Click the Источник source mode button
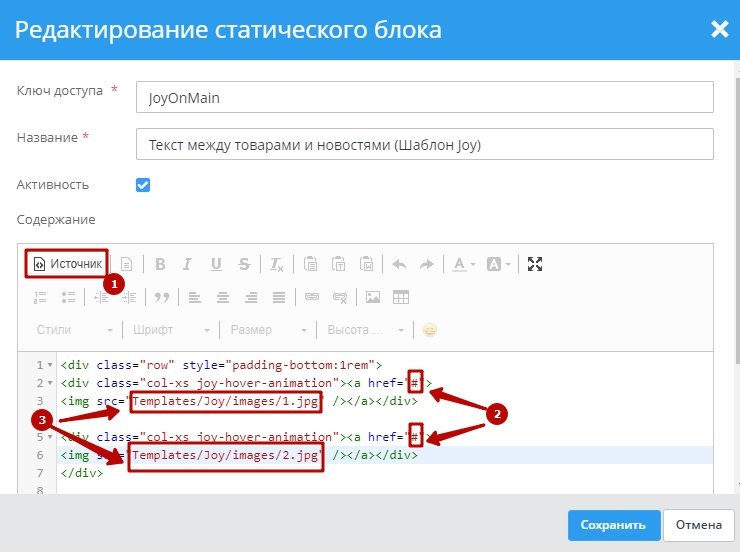The height and width of the screenshot is (552, 740). pyautogui.click(x=67, y=264)
